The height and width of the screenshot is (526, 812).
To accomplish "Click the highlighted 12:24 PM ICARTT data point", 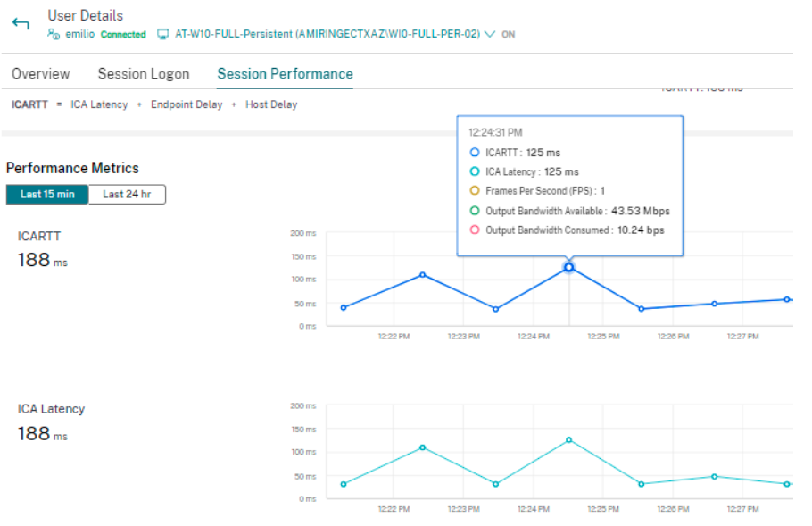I will tap(568, 267).
